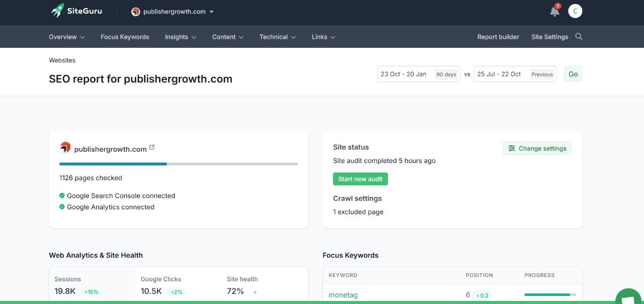Click the Previous period badge
The width and height of the screenshot is (644, 304).
542,74
